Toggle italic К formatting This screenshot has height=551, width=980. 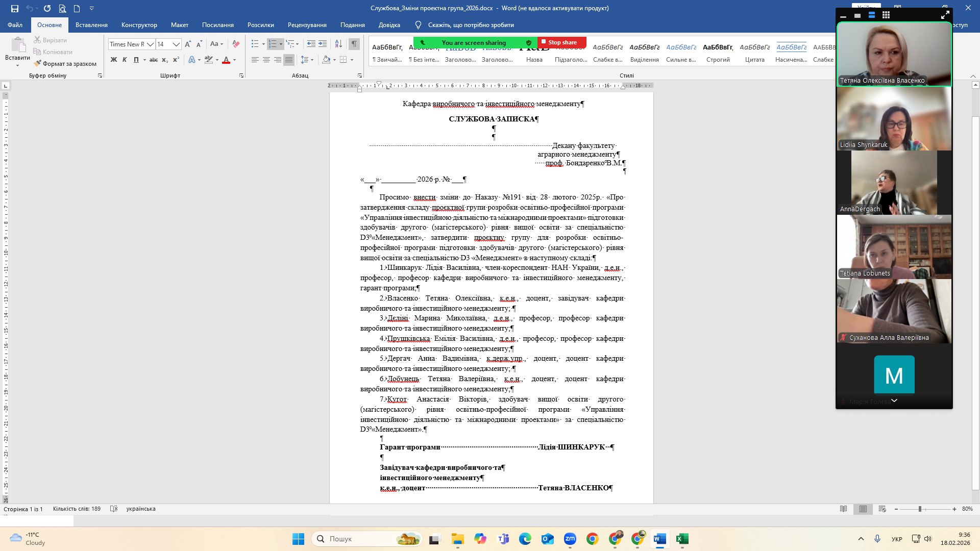pos(125,60)
